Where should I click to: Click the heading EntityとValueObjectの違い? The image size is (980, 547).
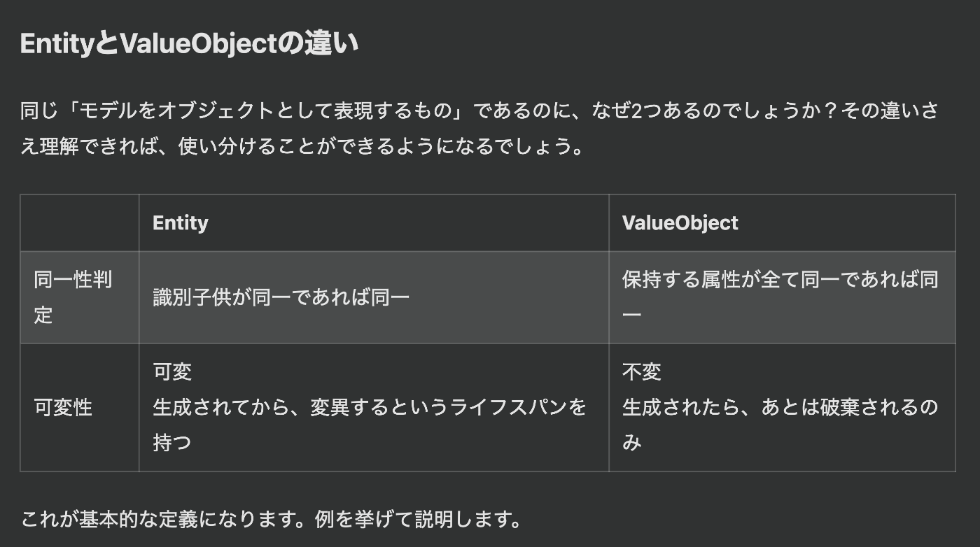click(190, 44)
